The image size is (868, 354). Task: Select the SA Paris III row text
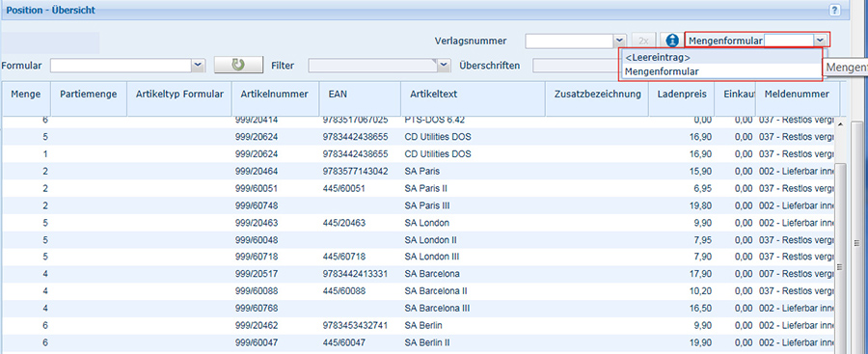pos(427,205)
